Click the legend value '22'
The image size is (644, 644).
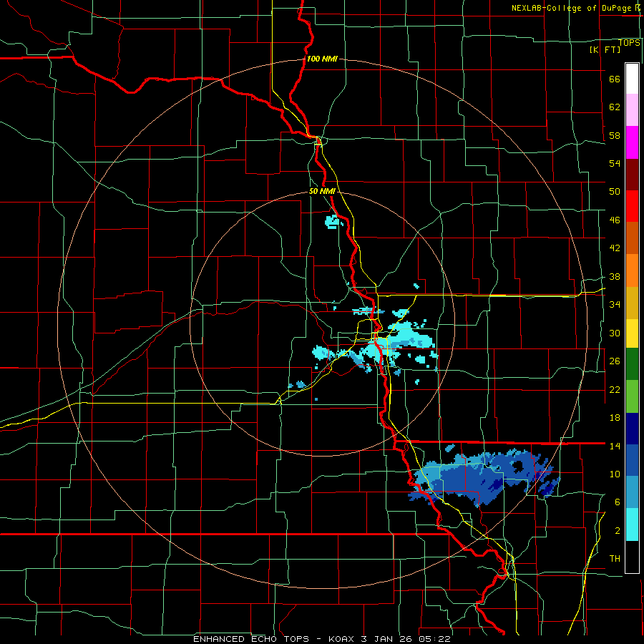pos(615,390)
